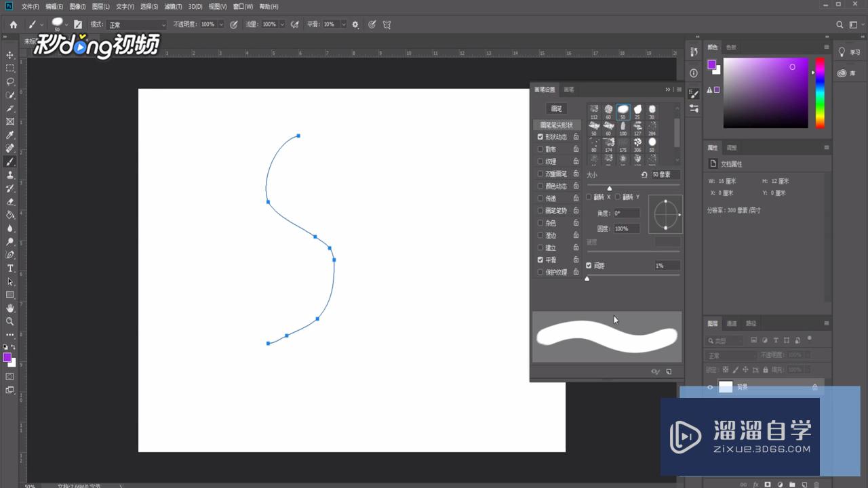The height and width of the screenshot is (488, 868).
Task: Toggle brush settings panel icon in options bar
Action: tap(78, 24)
